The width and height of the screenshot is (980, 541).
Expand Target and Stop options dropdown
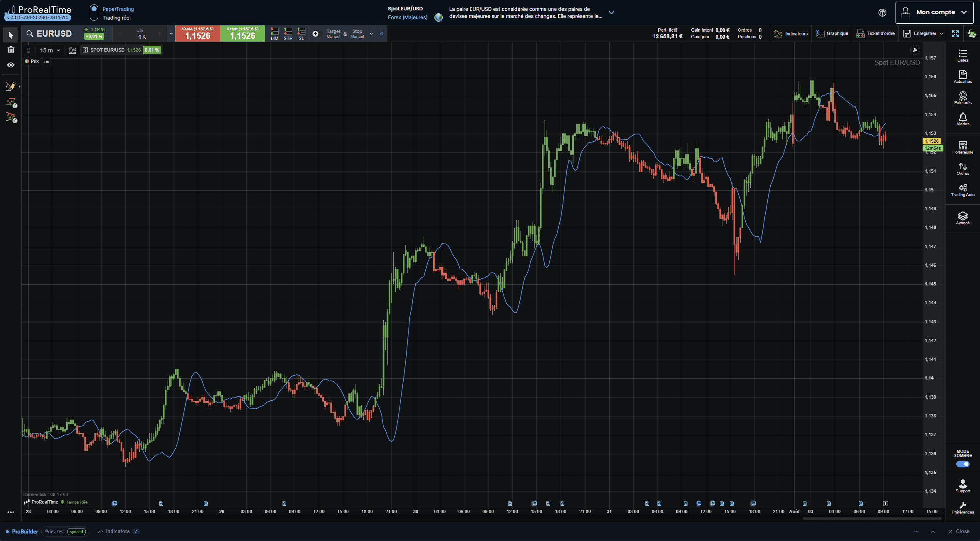[371, 34]
